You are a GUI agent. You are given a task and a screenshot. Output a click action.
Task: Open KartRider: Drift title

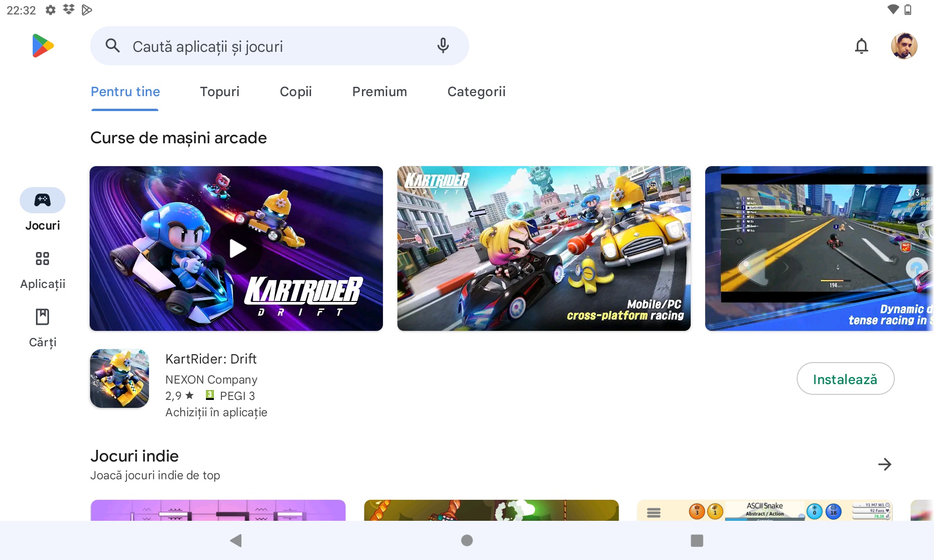click(x=211, y=359)
